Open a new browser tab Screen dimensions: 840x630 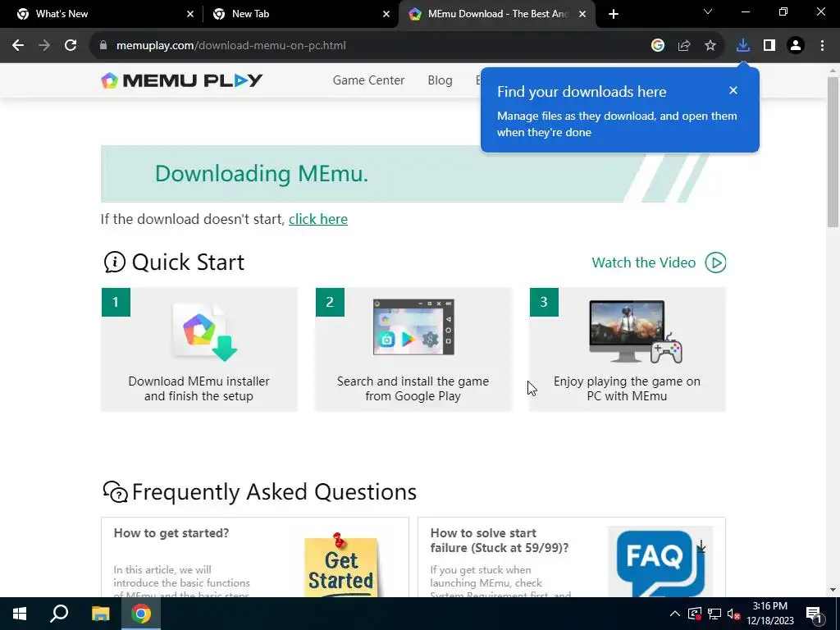[x=614, y=14]
